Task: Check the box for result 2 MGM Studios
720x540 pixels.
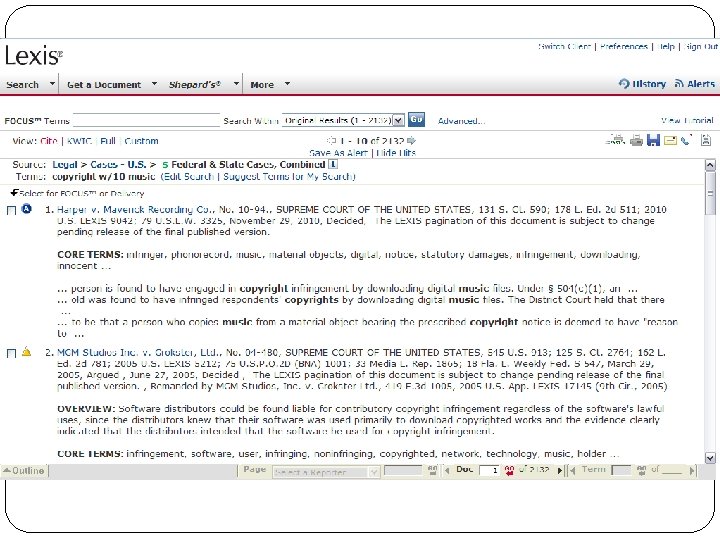Action: click(x=12, y=353)
